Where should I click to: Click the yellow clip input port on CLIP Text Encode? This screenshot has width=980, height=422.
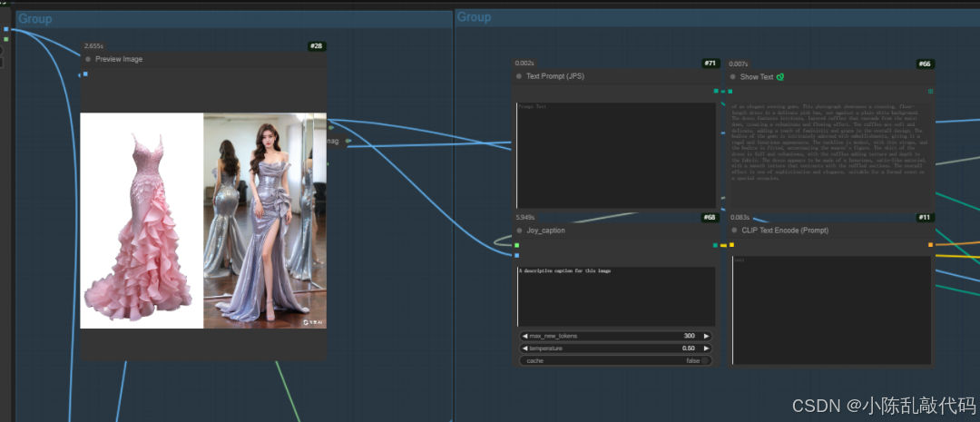tap(731, 244)
